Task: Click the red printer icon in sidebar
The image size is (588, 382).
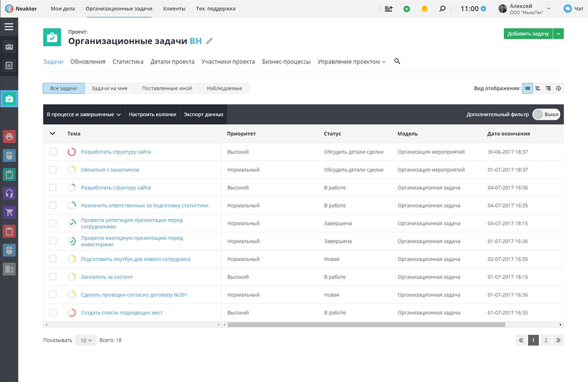Action: (x=9, y=136)
